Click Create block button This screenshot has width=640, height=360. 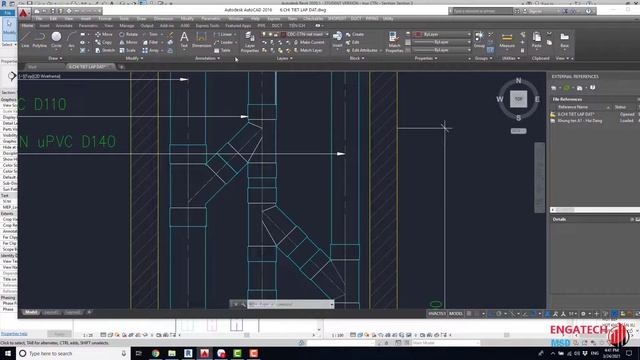point(355,34)
